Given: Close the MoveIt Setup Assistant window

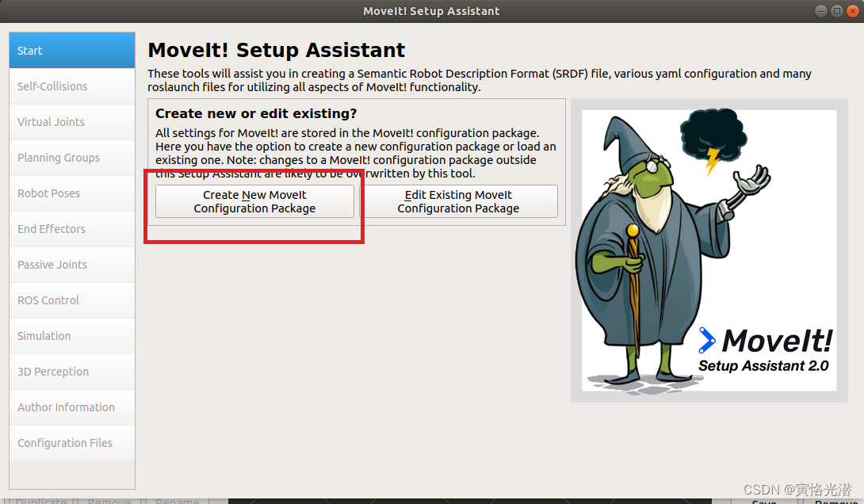Looking at the screenshot, I should point(853,11).
